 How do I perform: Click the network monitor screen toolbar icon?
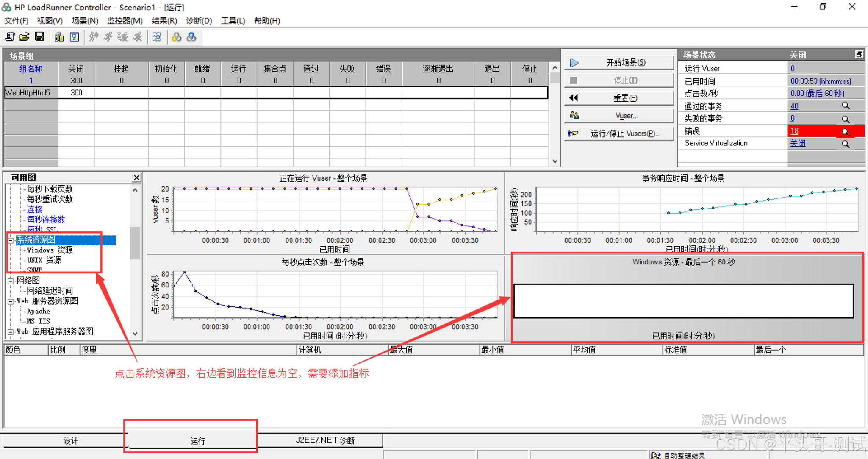click(x=75, y=37)
